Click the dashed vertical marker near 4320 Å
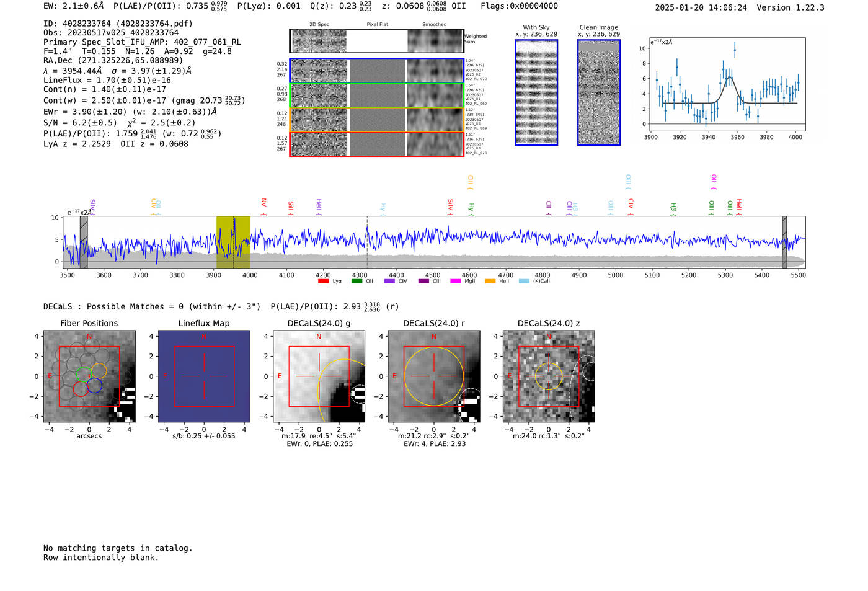868x591 pixels. pos(367,242)
